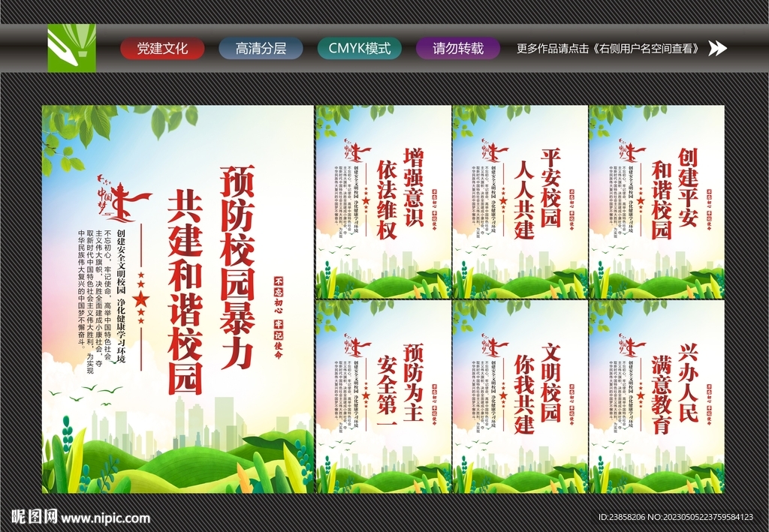Select the 创建平安 和谐校园 poster
This screenshot has height=532, width=769.
[656, 202]
